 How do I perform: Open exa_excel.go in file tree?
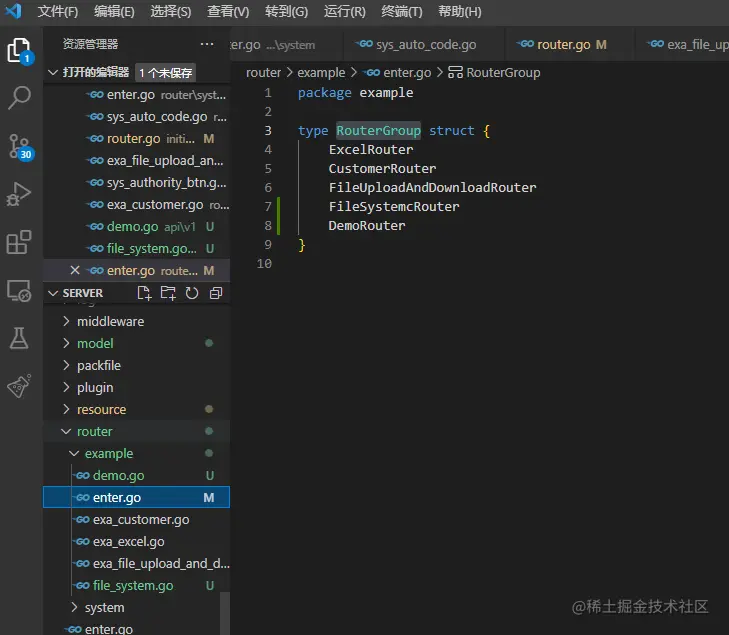137,542
